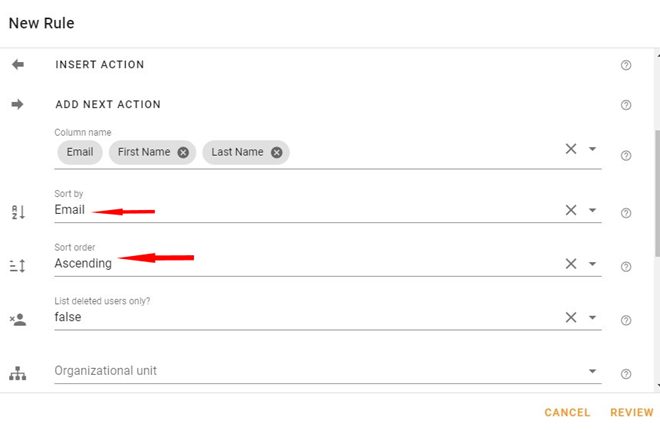Open help for Insert Action

626,65
